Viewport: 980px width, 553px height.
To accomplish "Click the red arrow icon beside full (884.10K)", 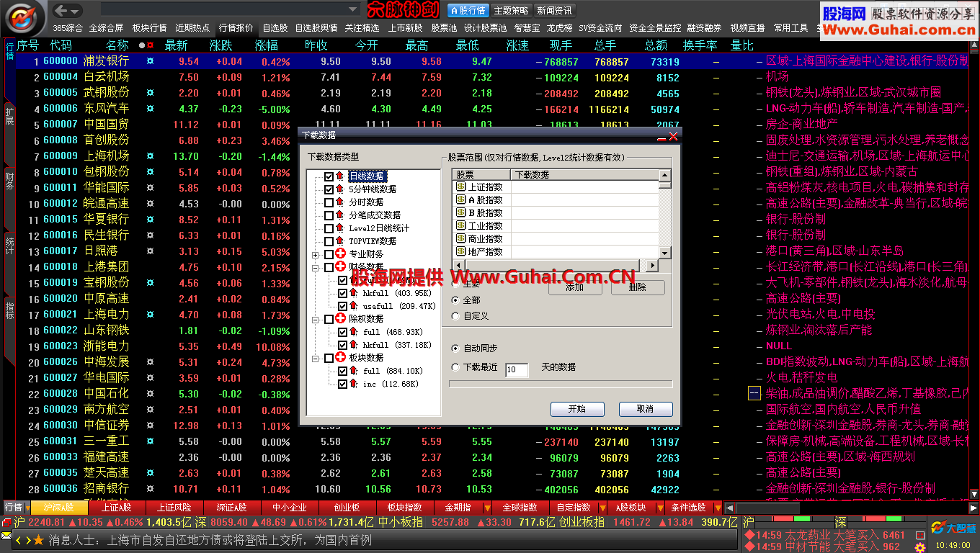I will 354,371.
